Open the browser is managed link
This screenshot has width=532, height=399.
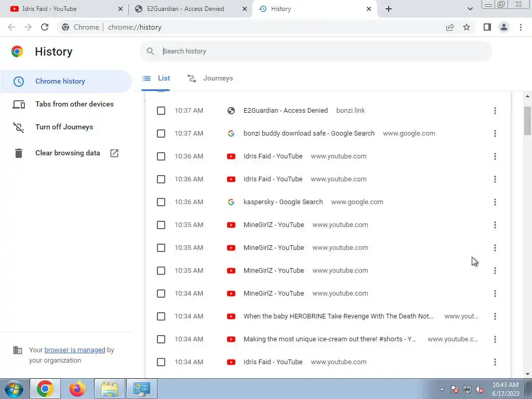75,350
